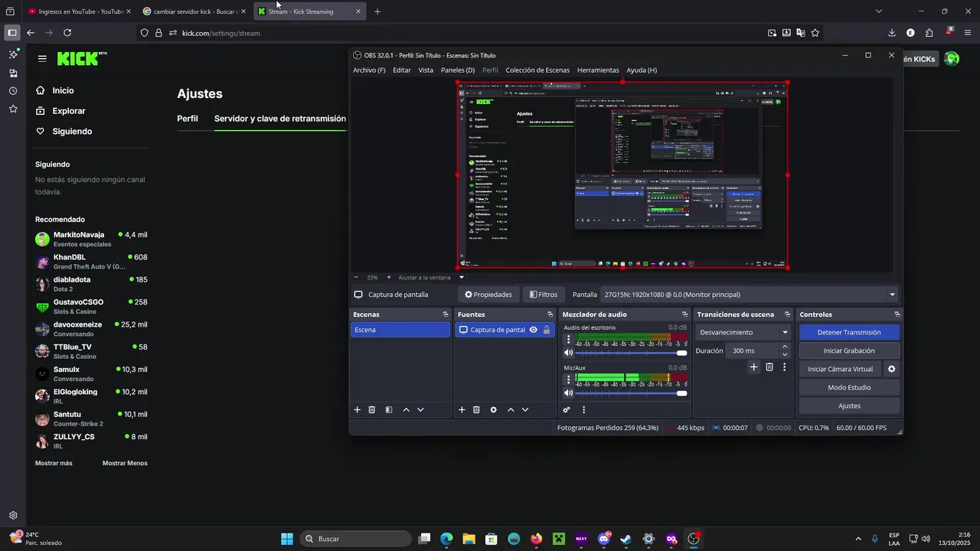Add a new scene in Escenas panel

coord(357,410)
